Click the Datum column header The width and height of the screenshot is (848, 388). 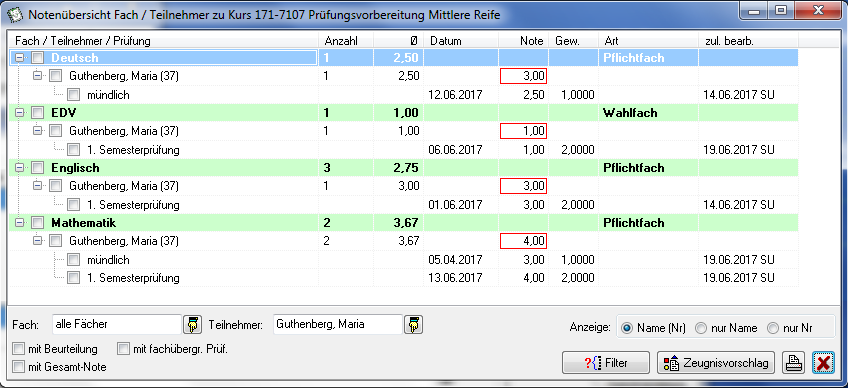462,41
